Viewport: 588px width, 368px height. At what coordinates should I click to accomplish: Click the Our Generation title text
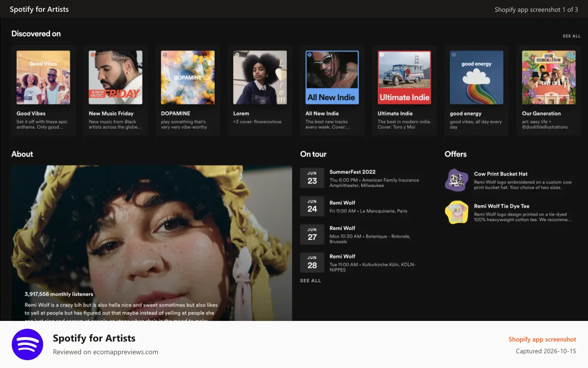[x=541, y=113]
